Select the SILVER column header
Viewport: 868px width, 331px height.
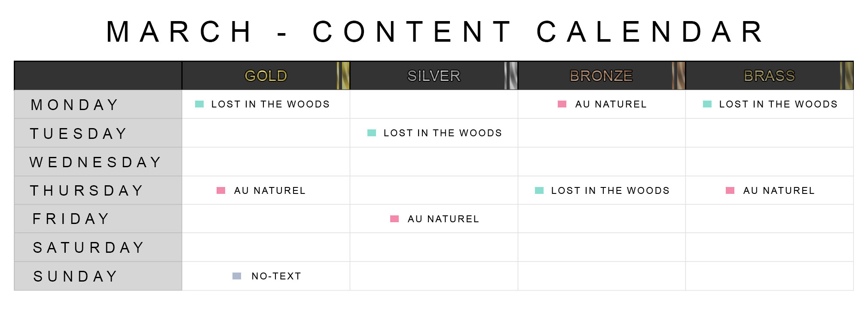coord(434,76)
